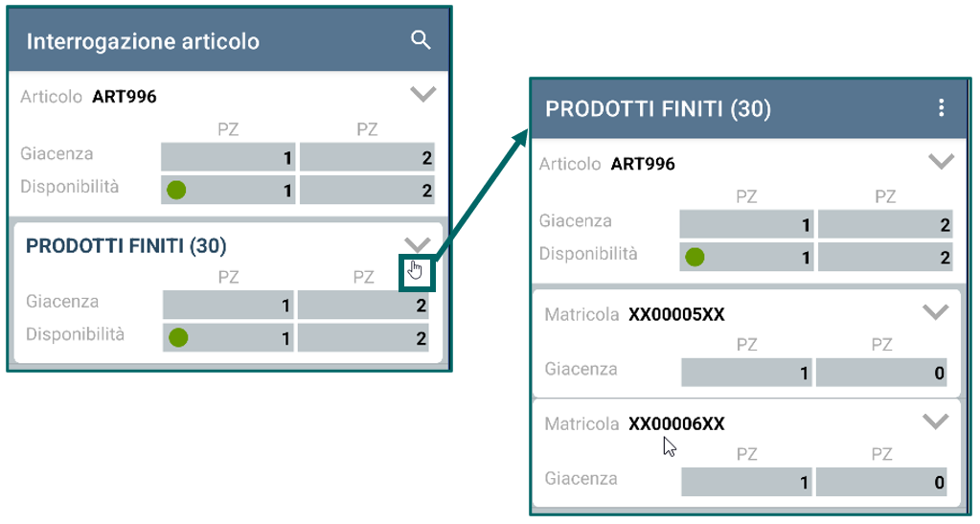Expand Matricola XX00005XX details
The width and height of the screenshot is (980, 524).
(x=935, y=311)
